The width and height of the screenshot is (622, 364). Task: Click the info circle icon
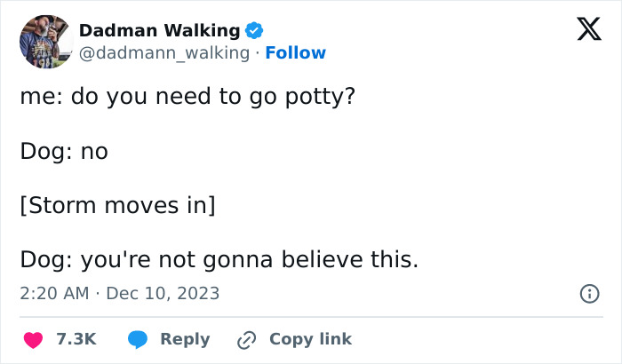[x=588, y=293]
